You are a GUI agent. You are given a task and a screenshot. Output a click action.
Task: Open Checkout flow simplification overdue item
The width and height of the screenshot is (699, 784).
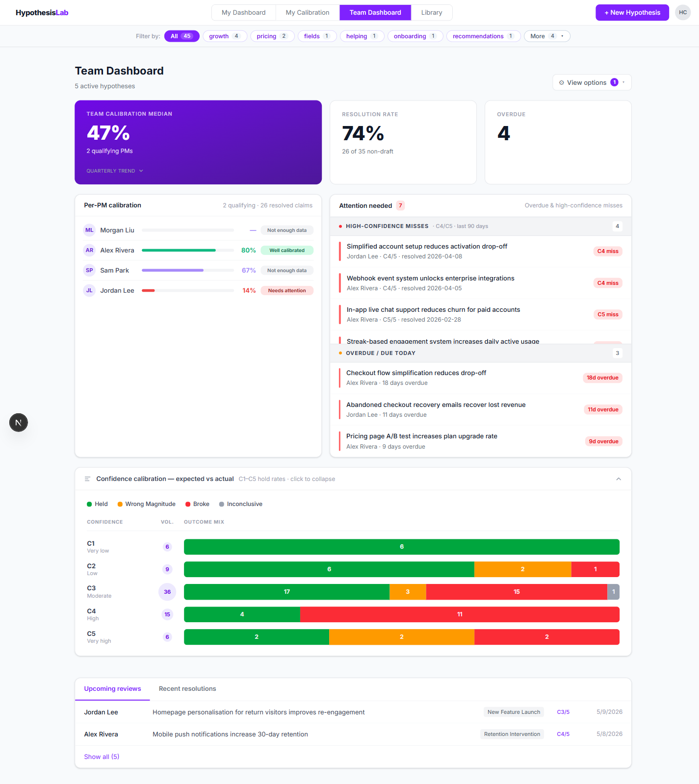click(x=481, y=378)
